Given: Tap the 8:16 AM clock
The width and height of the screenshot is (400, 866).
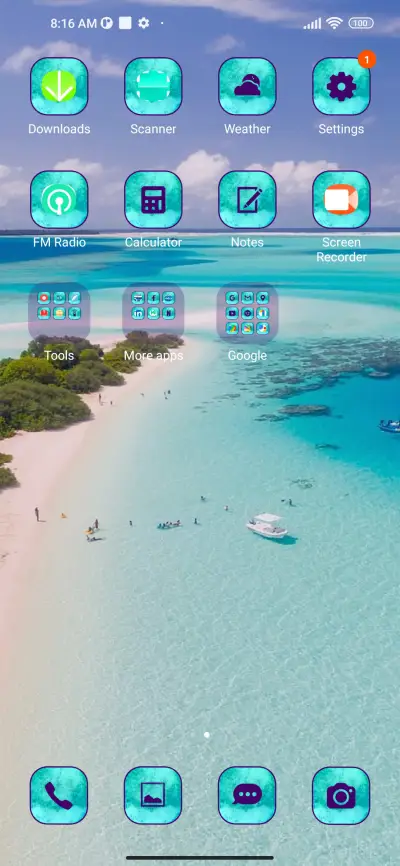Looking at the screenshot, I should click(73, 23).
